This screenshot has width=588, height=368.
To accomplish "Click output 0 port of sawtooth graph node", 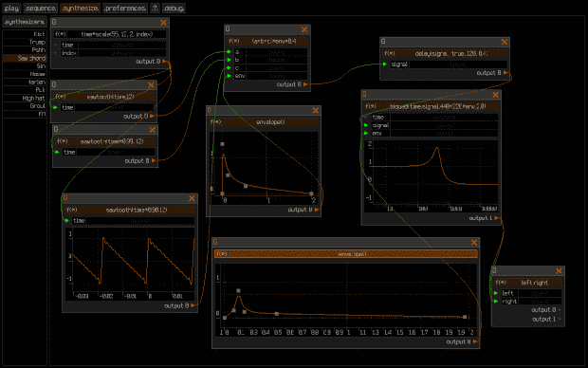I will pos(193,305).
